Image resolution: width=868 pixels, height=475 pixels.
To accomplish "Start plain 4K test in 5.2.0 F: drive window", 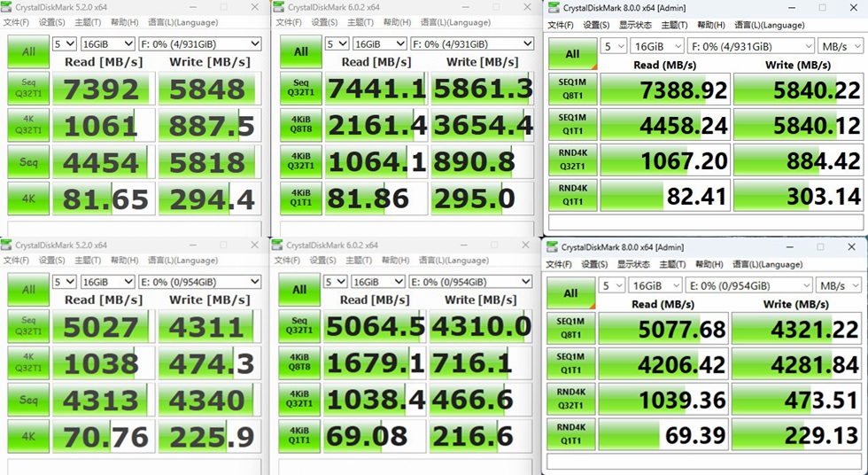I will pyautogui.click(x=28, y=199).
